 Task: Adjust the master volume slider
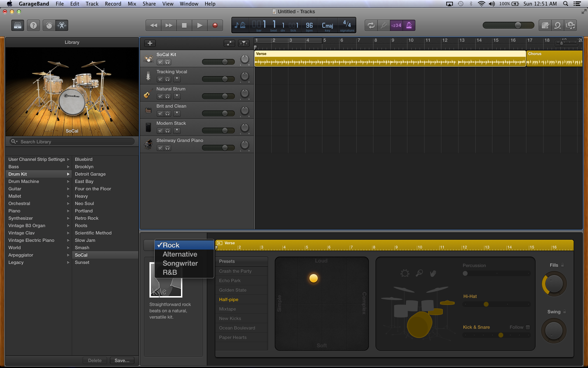pyautogui.click(x=508, y=25)
